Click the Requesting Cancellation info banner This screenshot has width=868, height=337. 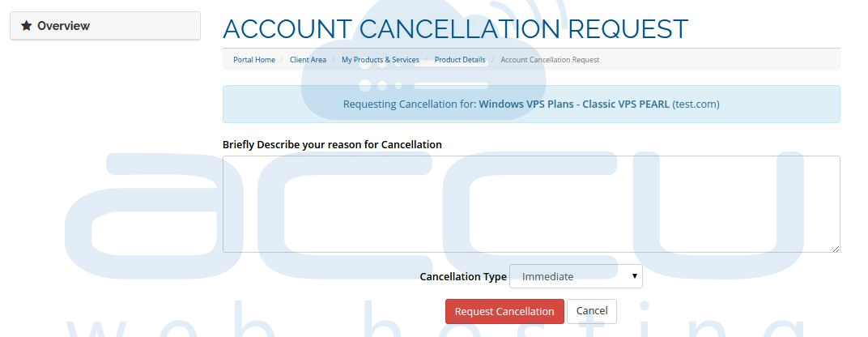pos(531,105)
